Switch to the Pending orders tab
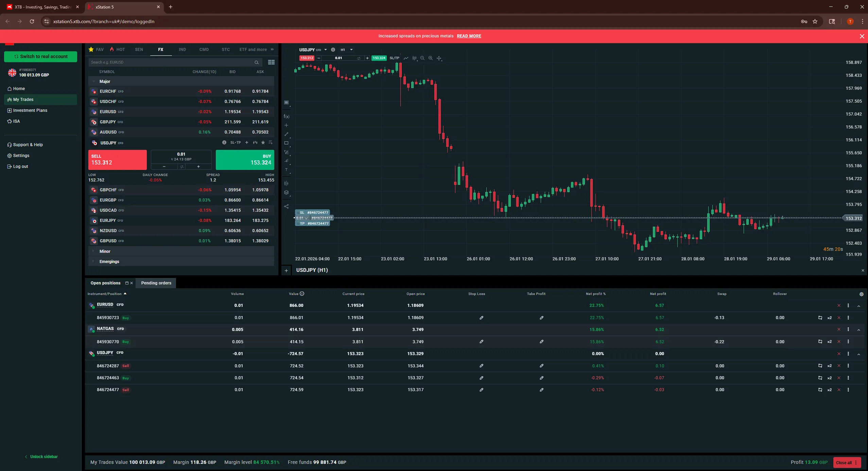The height and width of the screenshot is (471, 868). click(x=156, y=283)
